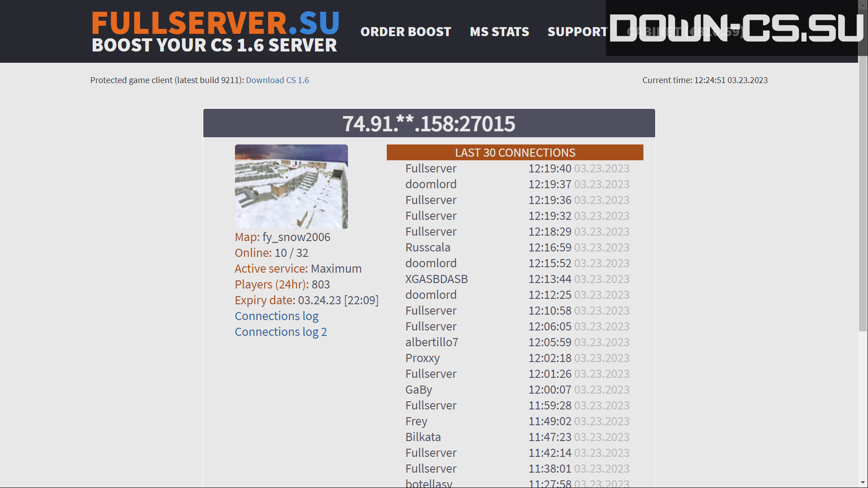Click the Current time 12:24:51 text
Viewport: 868px width, 488px height.
click(705, 80)
